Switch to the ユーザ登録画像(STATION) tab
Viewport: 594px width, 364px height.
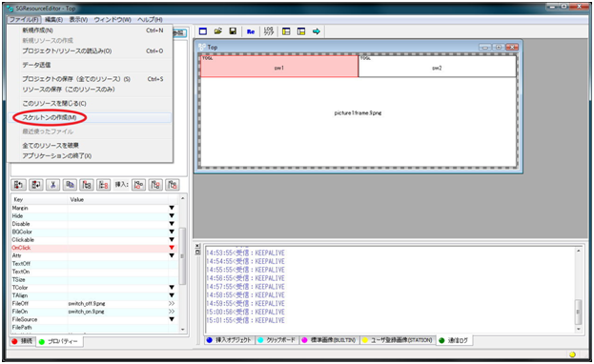(398, 340)
